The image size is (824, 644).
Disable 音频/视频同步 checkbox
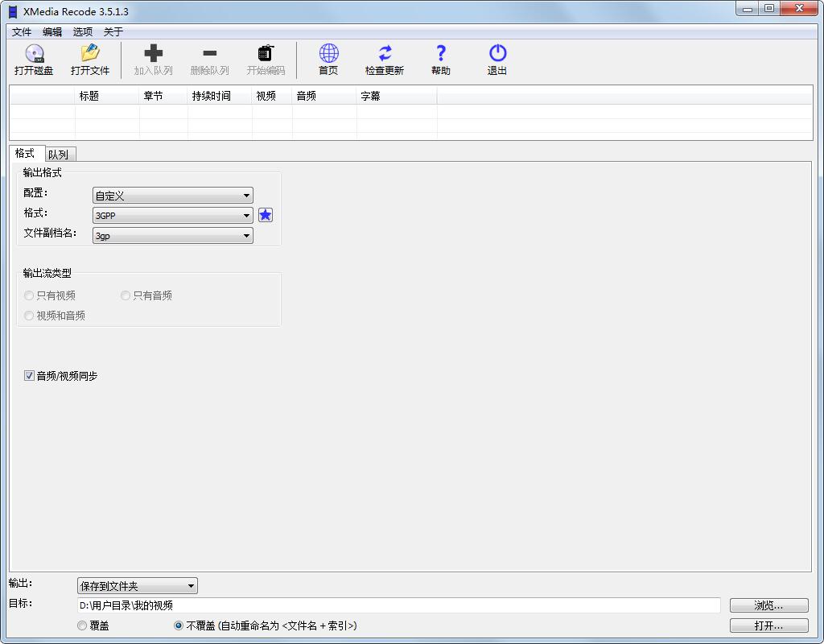click(29, 375)
